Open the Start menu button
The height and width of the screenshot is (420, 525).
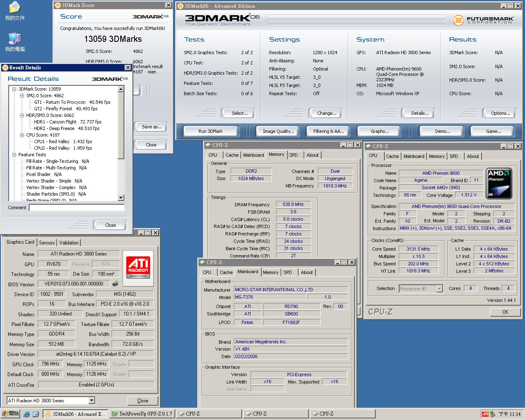(x=10, y=414)
